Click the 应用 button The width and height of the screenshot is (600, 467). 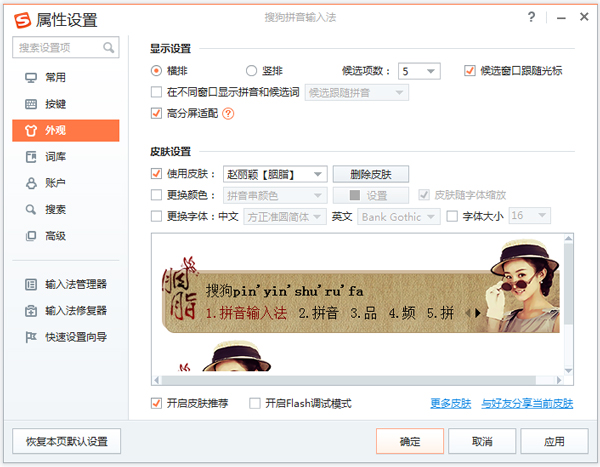click(554, 441)
